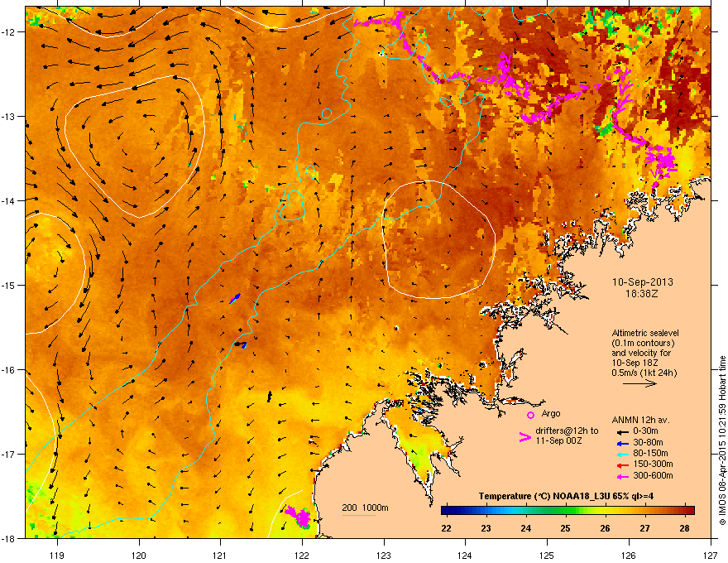Click the cyan arrow beside 80-150m
This screenshot has width=728, height=563.
(622, 455)
